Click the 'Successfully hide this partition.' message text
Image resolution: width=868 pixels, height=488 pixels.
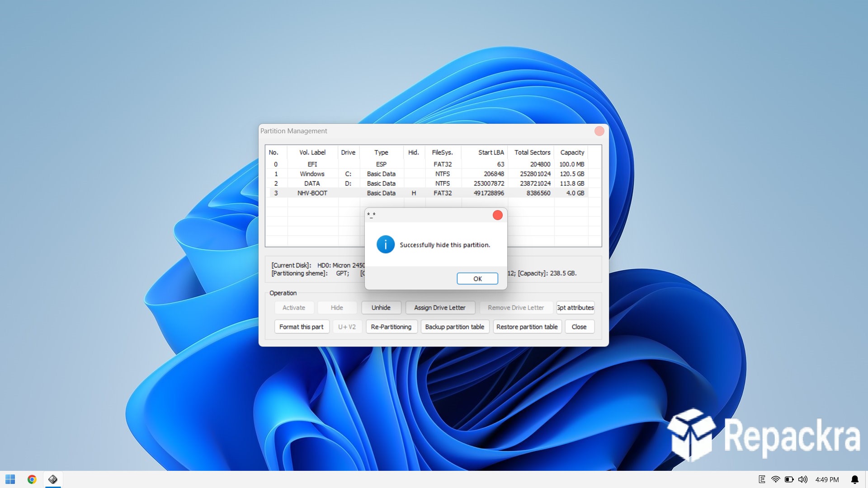[x=445, y=245]
